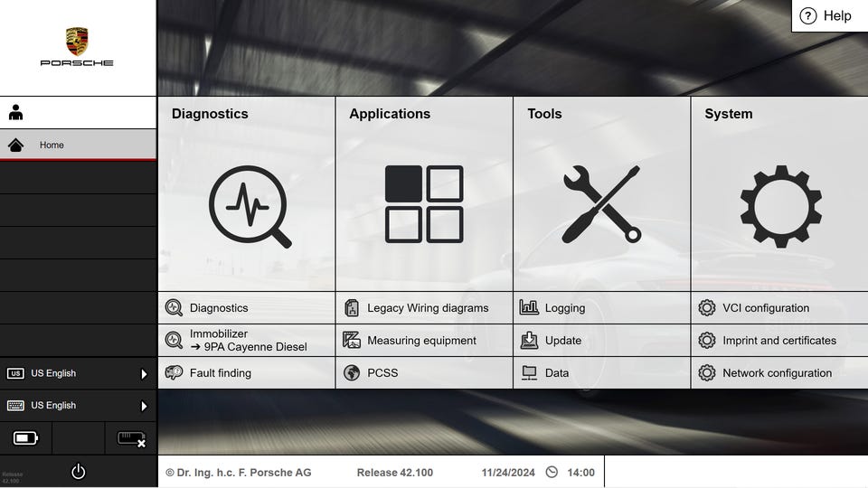
Task: Click the Logging chart icon
Action: tap(529, 307)
